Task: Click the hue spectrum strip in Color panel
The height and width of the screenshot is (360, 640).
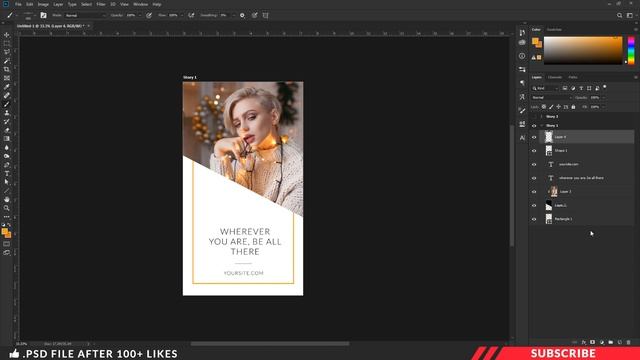Action: tap(631, 50)
